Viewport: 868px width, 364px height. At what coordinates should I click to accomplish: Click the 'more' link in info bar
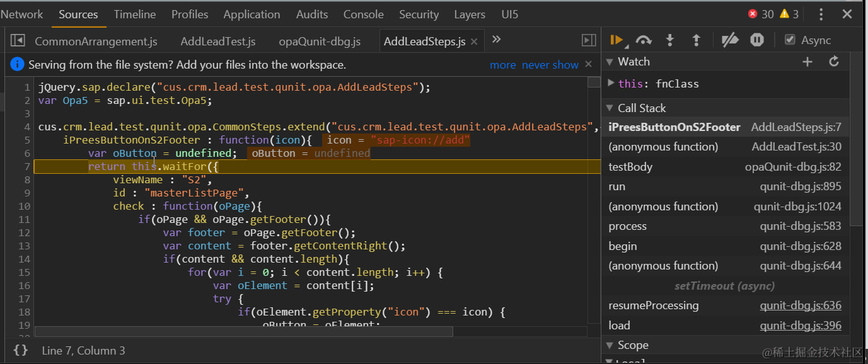pyautogui.click(x=502, y=65)
